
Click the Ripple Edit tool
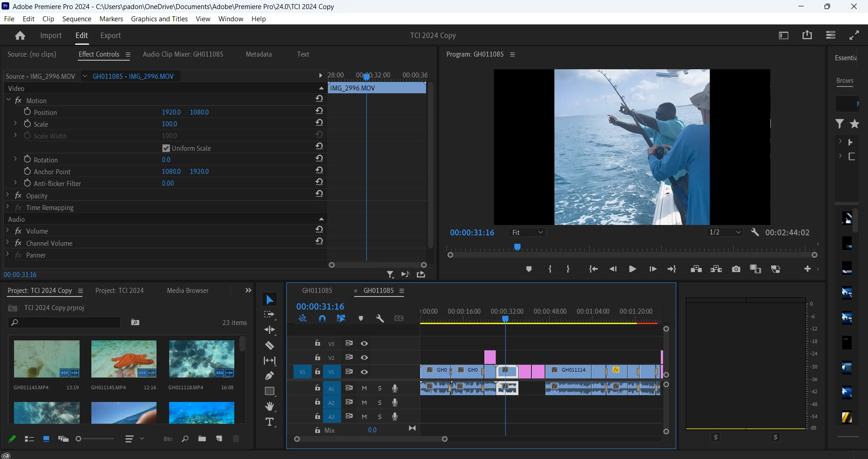pos(270,330)
